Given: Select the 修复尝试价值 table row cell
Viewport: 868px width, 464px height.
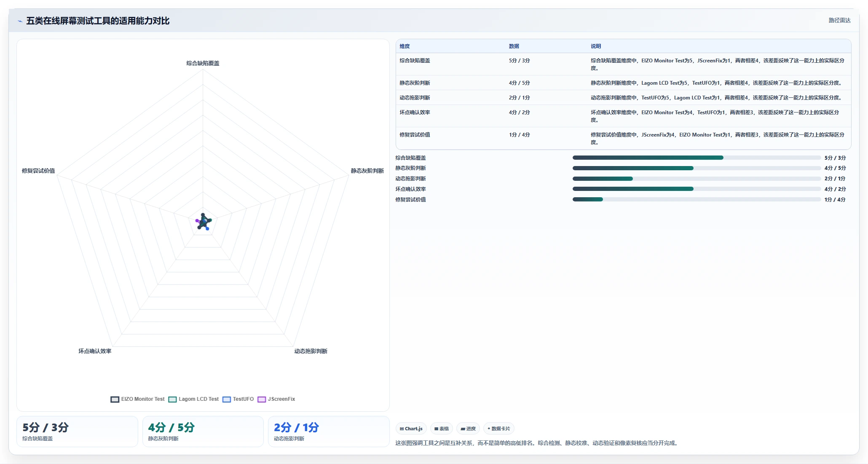Looking at the screenshot, I should tap(415, 135).
